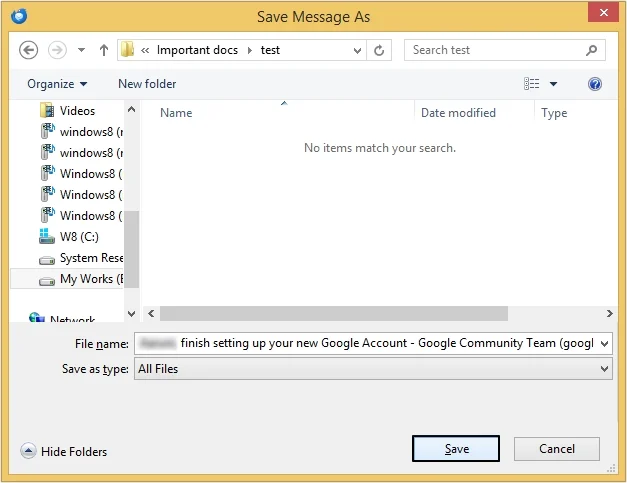
Task: Click the folder icon in address bar
Action: pos(127,50)
